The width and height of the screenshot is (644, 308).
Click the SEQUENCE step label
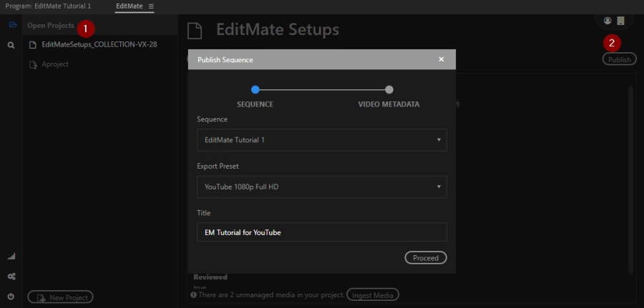pyautogui.click(x=255, y=104)
